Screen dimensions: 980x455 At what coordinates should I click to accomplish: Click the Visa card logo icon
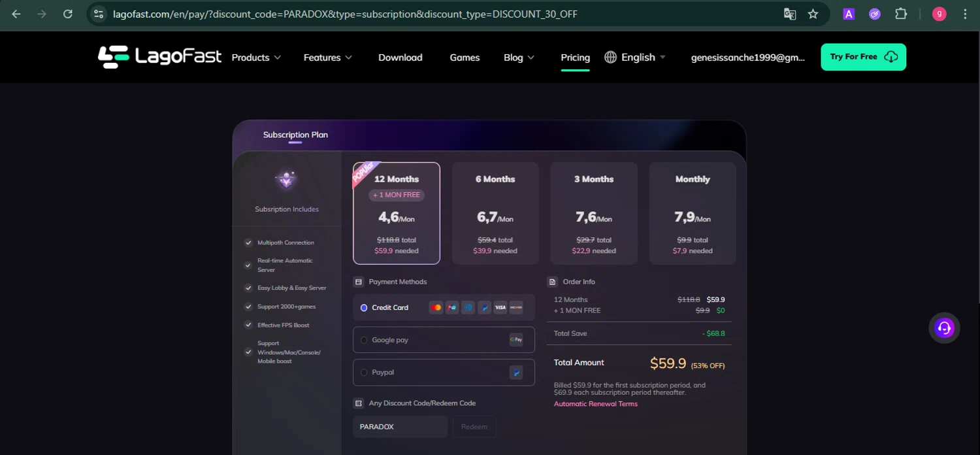click(500, 307)
